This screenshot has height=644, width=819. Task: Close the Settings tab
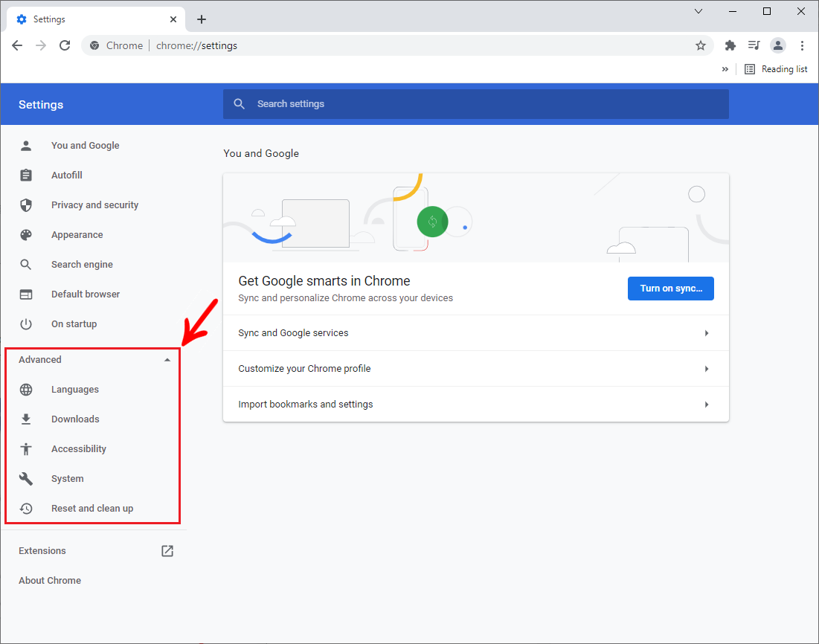[173, 19]
